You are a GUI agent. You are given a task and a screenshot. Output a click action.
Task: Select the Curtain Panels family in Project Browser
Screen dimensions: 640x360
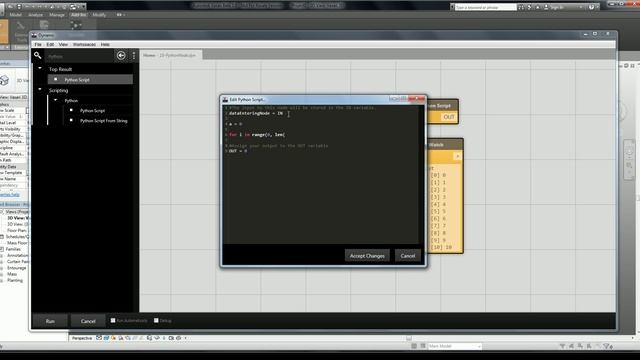coord(18,261)
